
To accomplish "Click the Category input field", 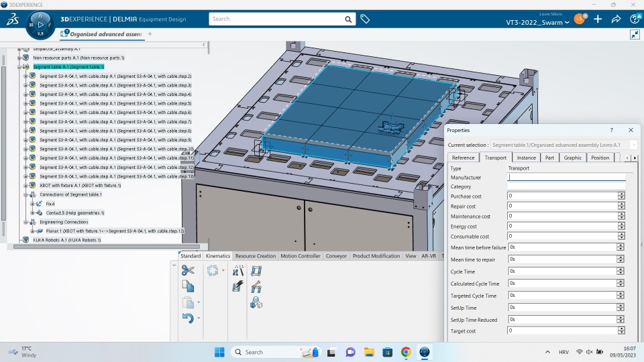I will click(566, 186).
